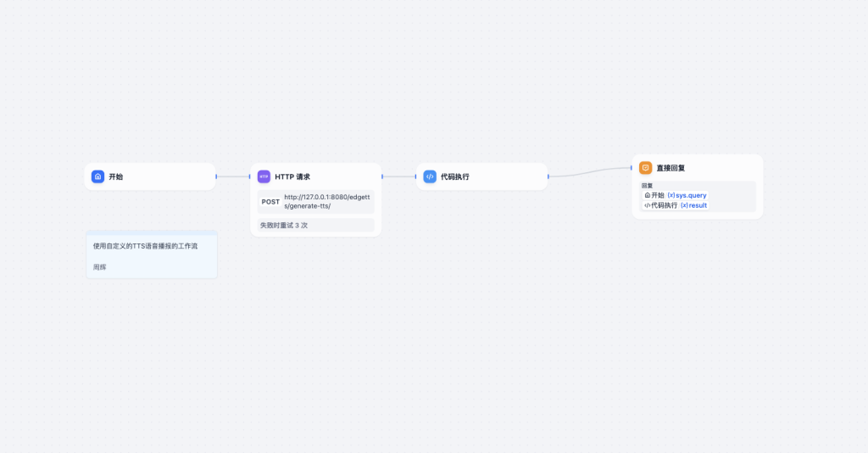
Task: Click the variable icon before result
Action: coord(684,205)
